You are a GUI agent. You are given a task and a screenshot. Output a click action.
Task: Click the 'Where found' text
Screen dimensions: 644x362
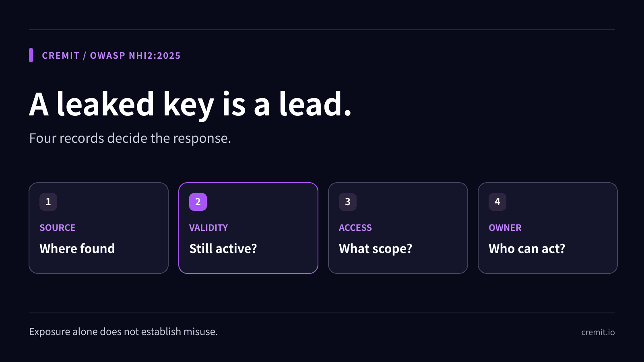77,249
